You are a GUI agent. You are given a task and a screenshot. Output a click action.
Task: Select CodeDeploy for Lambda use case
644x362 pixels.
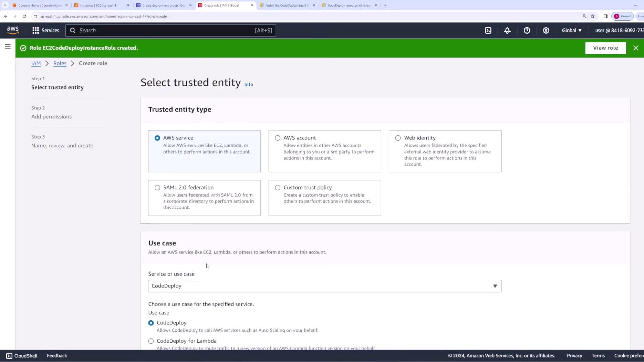coord(151,341)
